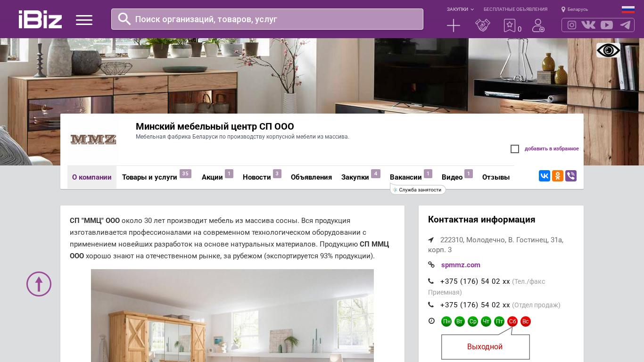The height and width of the screenshot is (362, 644).
Task: Open VK icon in header
Action: (x=588, y=25)
